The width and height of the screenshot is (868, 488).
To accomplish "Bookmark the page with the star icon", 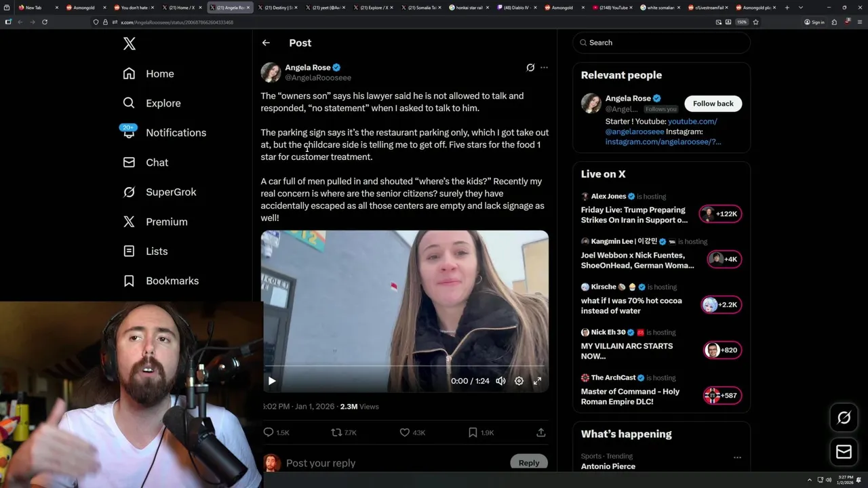I will click(755, 22).
